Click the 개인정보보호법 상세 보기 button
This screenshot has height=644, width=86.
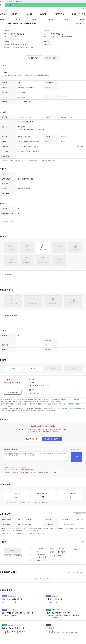pyautogui.click(x=32, y=439)
